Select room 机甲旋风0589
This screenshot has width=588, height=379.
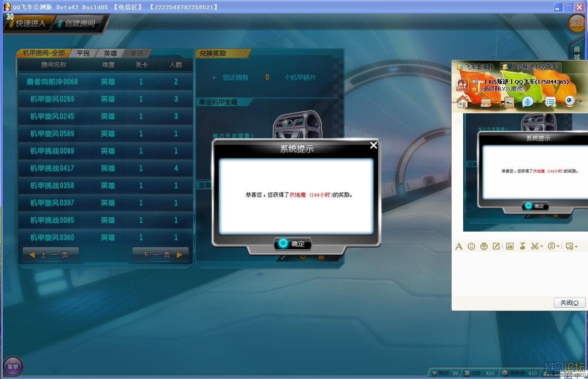click(x=105, y=134)
